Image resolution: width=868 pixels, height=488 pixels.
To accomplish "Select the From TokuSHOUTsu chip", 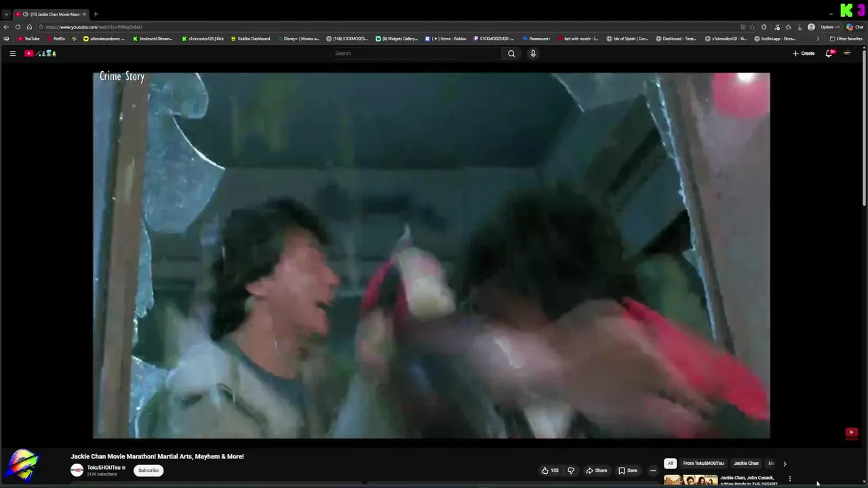I will pyautogui.click(x=703, y=464).
